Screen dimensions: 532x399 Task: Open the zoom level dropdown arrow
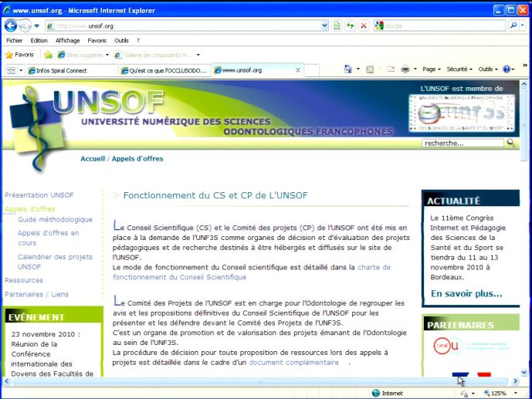515,394
